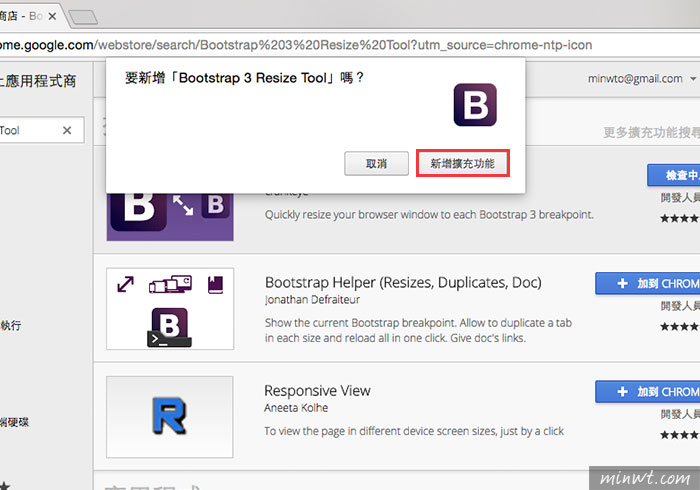Open minwto@gmail.com account dropdown
Image resolution: width=700 pixels, height=490 pixels.
pos(642,79)
